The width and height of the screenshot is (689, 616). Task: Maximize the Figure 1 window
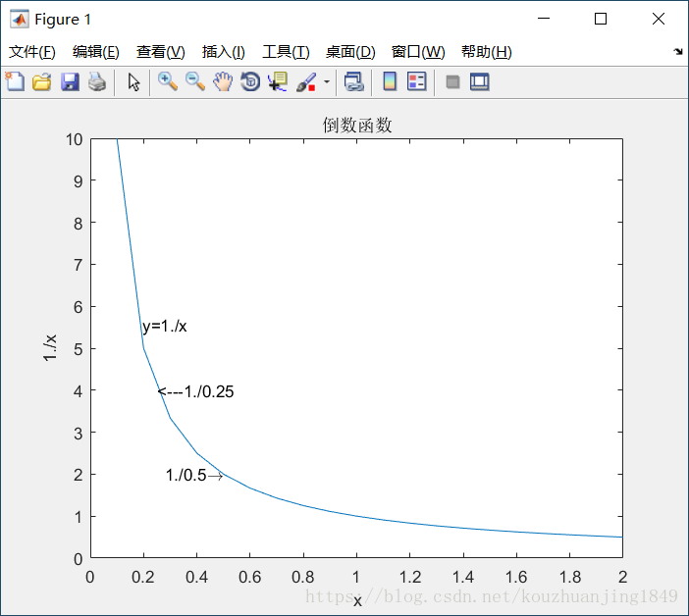(x=601, y=19)
